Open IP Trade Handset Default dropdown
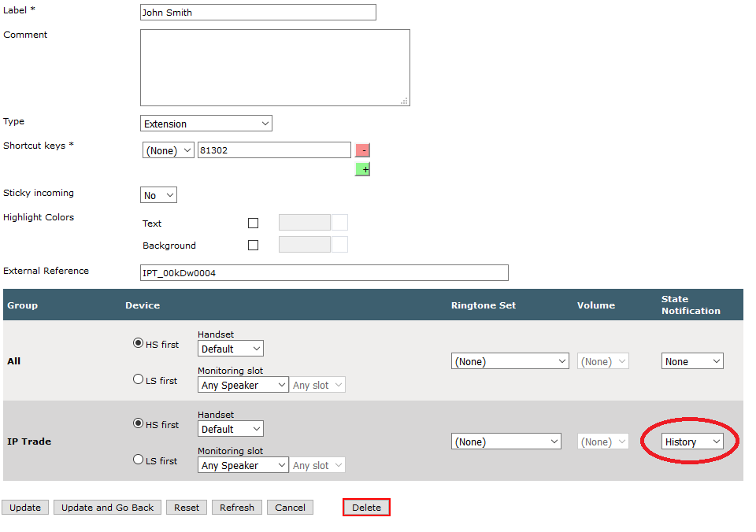 [231, 429]
